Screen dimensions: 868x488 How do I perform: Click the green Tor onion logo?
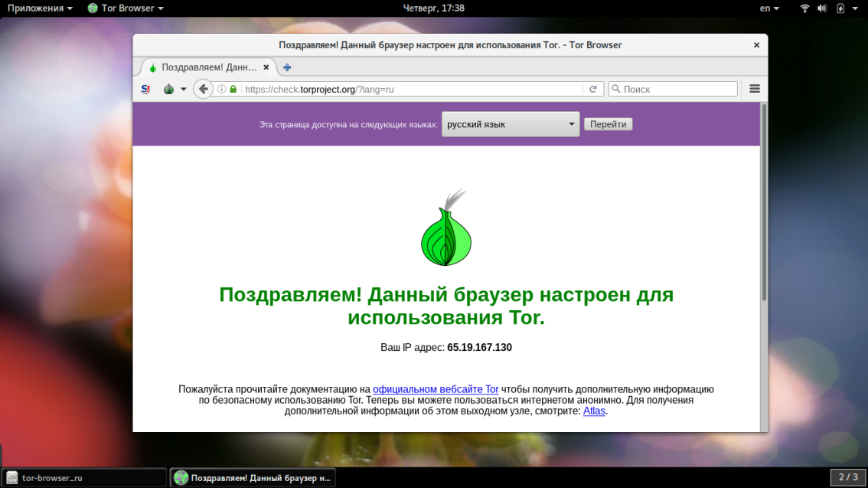446,228
